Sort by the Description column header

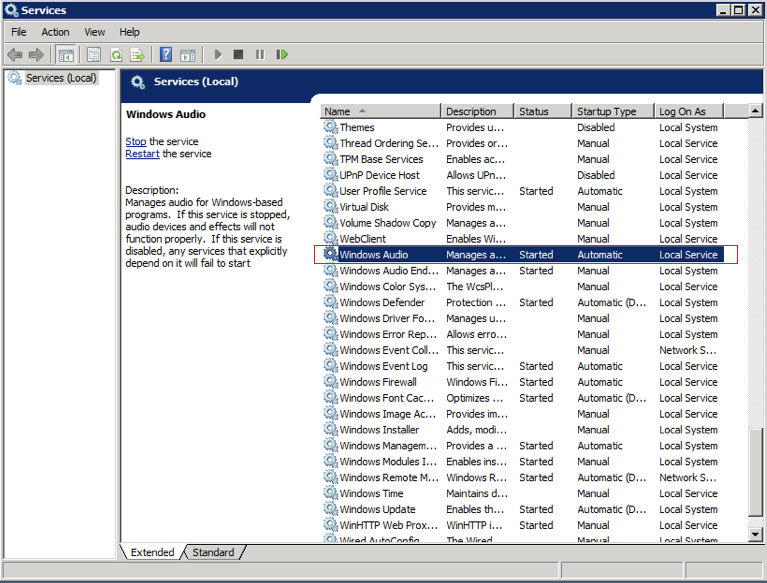(477, 112)
